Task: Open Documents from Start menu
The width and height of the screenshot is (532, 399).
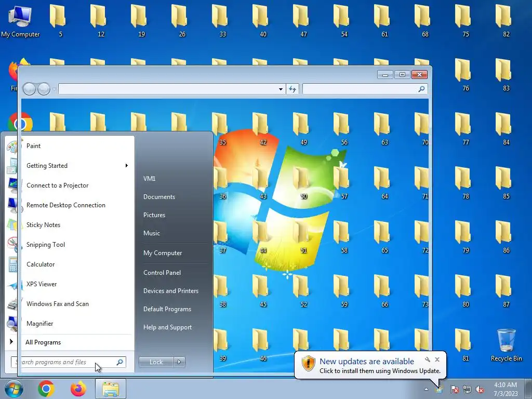Action: click(x=174, y=197)
